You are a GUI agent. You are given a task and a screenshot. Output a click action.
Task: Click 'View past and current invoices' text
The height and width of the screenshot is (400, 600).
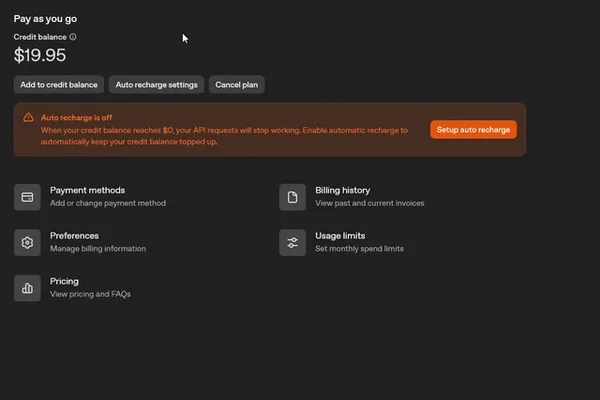click(370, 203)
